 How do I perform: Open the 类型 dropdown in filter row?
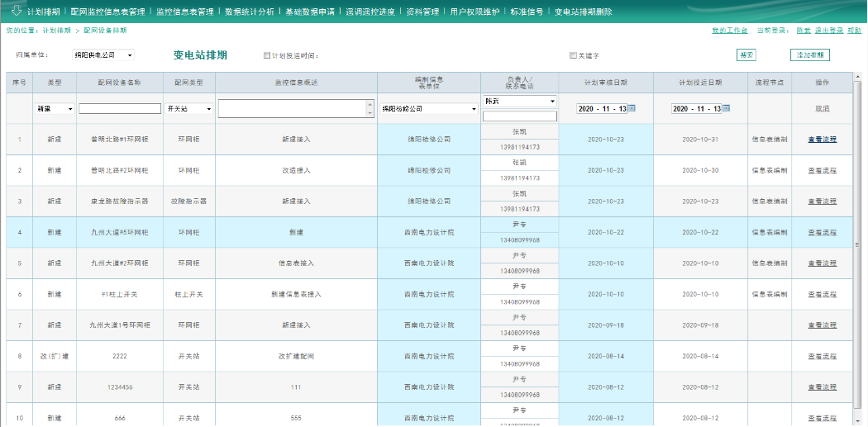click(x=55, y=109)
